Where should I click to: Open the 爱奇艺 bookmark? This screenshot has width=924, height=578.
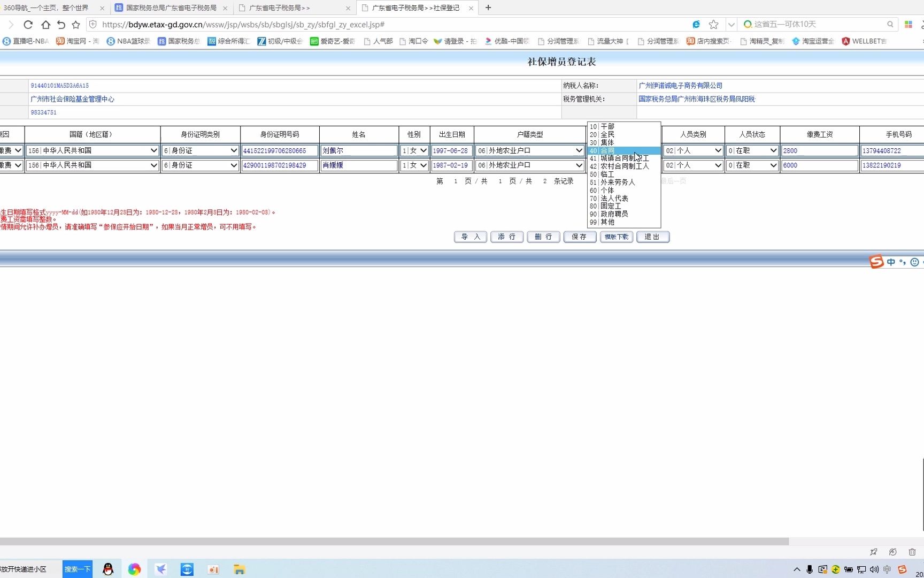(x=332, y=41)
